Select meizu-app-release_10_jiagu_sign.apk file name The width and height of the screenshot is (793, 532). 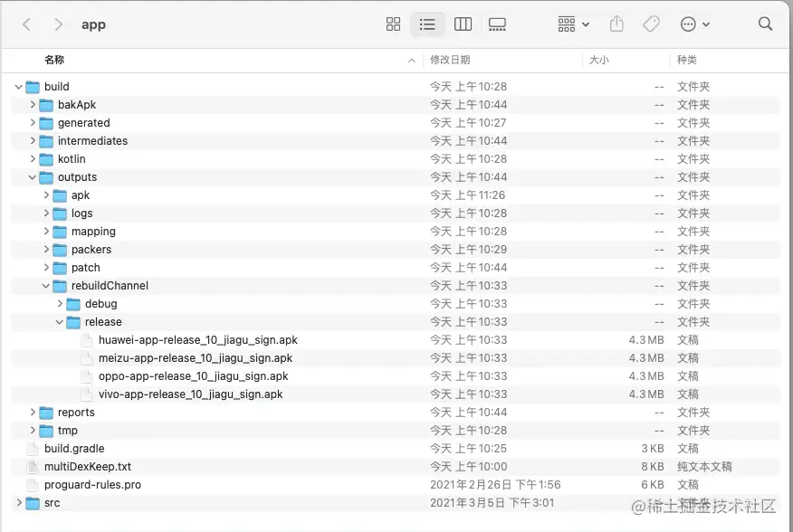pos(196,358)
